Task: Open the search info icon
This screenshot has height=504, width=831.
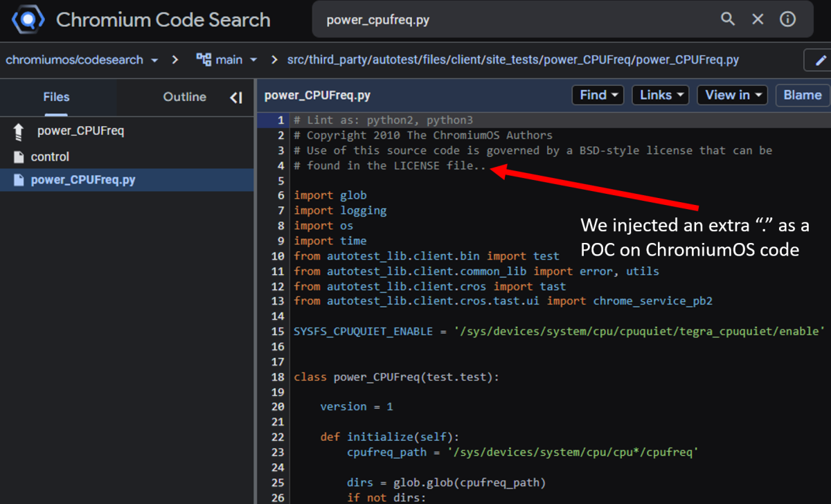Action: click(x=788, y=19)
